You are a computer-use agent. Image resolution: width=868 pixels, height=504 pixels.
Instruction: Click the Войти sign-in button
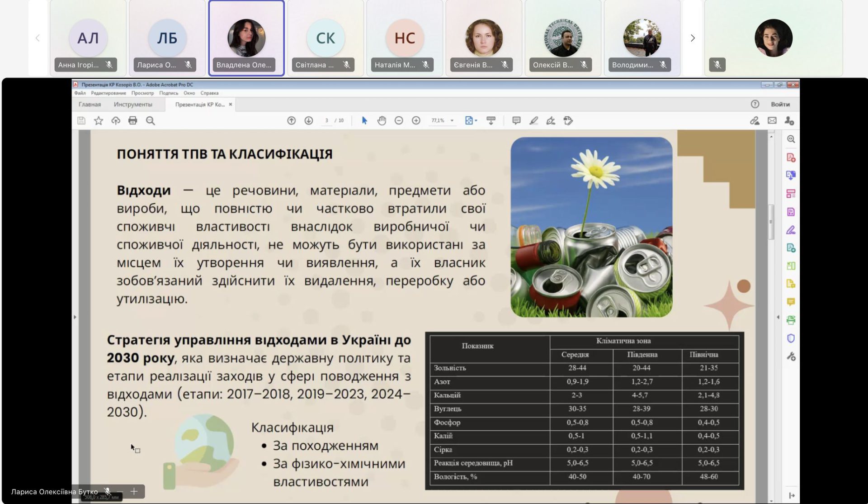click(780, 104)
